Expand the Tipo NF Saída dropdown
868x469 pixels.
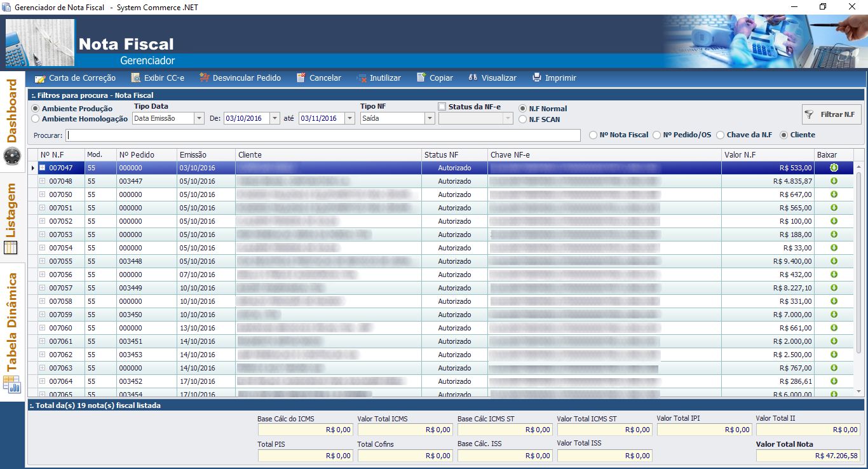[430, 118]
